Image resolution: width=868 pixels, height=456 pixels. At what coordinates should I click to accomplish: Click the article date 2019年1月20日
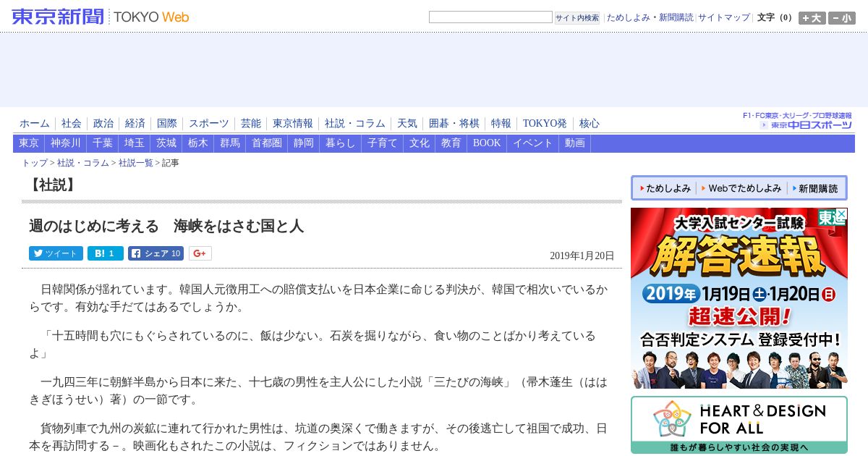tap(582, 256)
